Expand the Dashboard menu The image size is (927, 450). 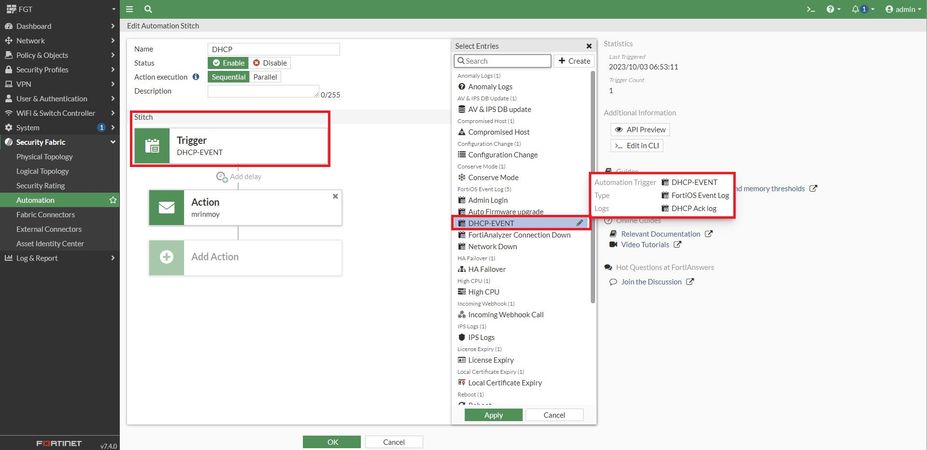coord(60,26)
